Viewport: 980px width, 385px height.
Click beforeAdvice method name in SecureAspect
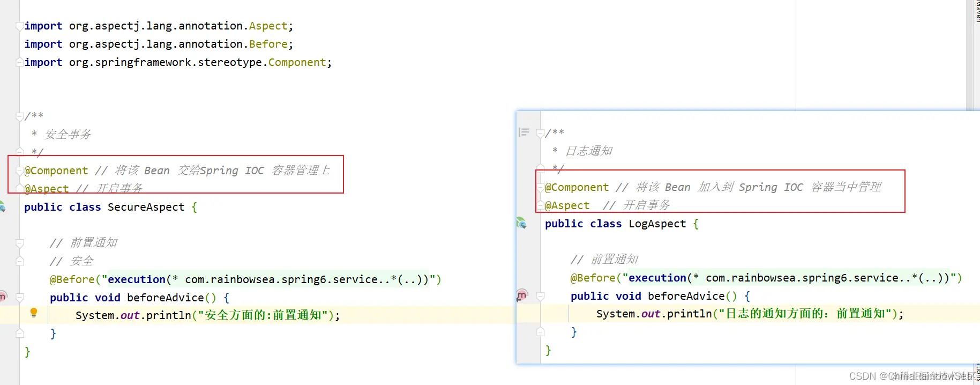166,298
